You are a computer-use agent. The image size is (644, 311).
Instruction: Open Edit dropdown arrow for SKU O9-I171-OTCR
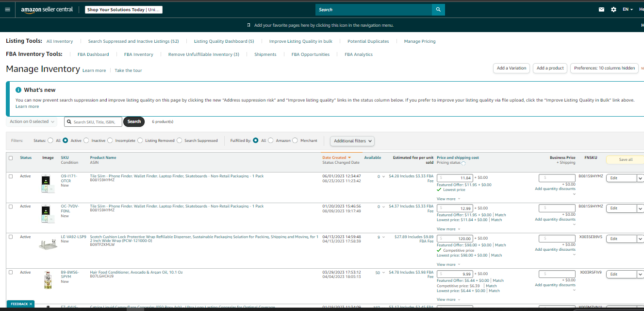[x=640, y=178]
